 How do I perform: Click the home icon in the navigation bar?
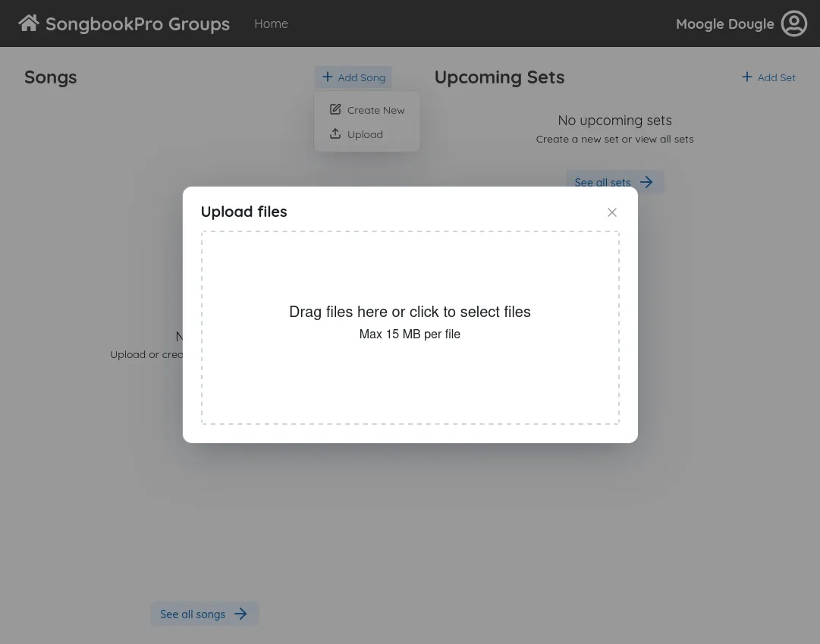pos(28,23)
